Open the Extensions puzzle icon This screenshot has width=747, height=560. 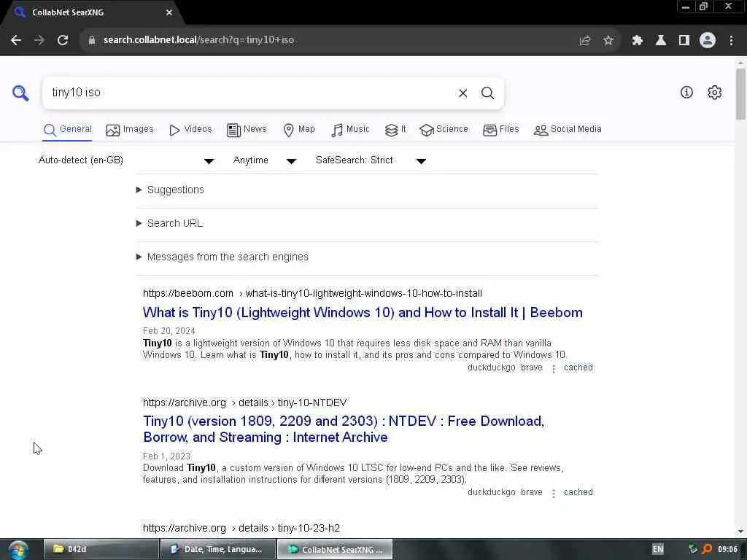coord(638,41)
